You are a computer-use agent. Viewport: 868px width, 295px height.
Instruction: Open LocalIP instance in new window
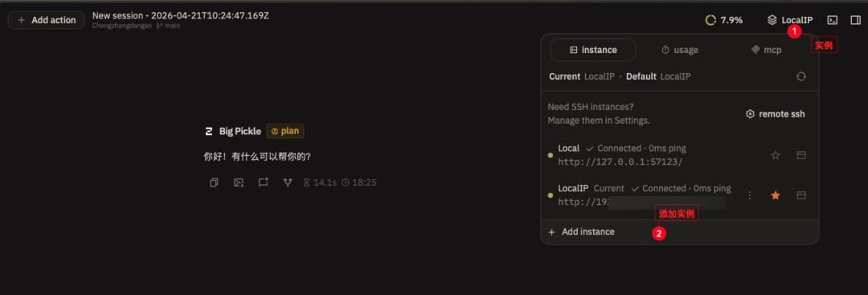800,195
